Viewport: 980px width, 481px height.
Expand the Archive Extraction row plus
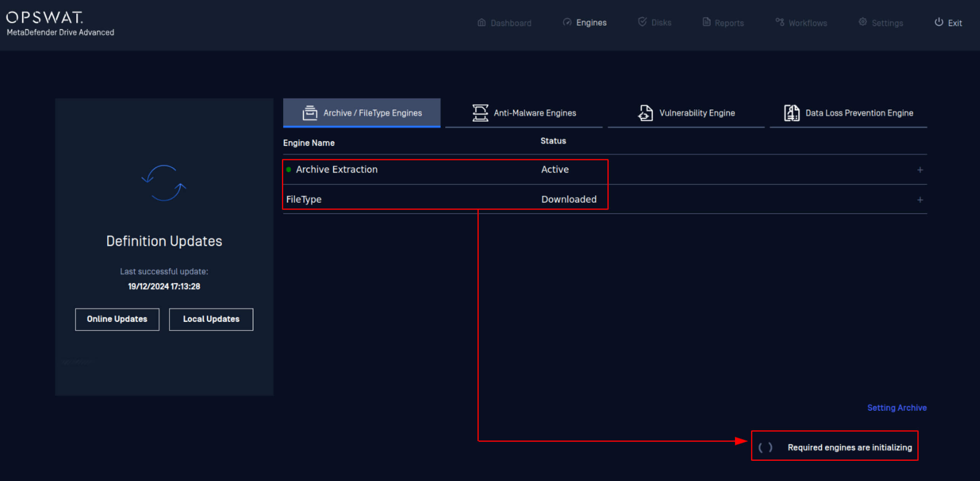tap(920, 170)
